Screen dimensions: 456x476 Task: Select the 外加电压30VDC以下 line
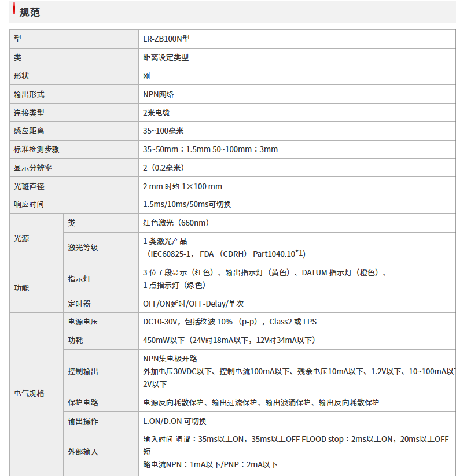(299, 371)
